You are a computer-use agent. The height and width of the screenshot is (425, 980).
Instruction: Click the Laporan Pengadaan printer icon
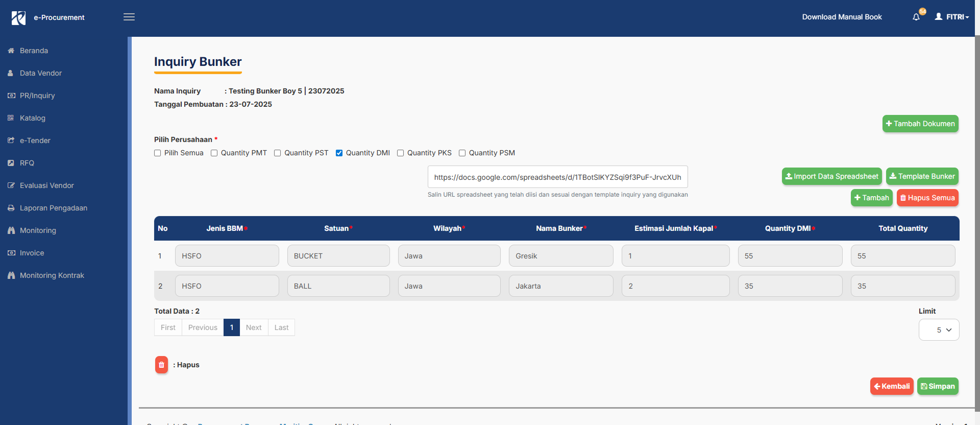pos(11,208)
